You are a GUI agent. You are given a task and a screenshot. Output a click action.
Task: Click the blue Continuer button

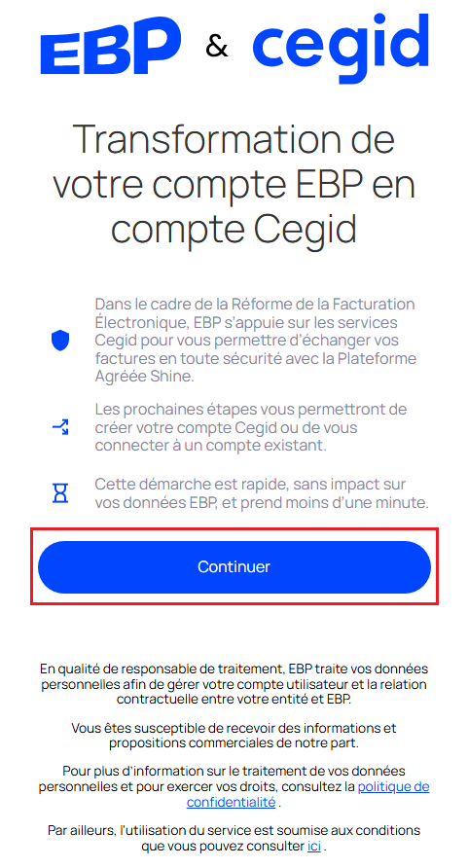click(x=234, y=567)
